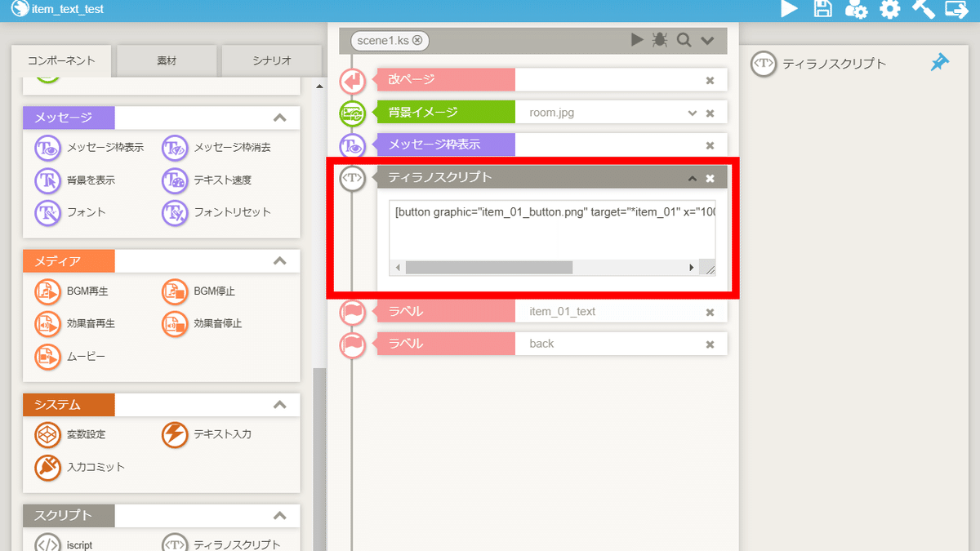Open the room.jpg dropdown arrow

coord(693,113)
